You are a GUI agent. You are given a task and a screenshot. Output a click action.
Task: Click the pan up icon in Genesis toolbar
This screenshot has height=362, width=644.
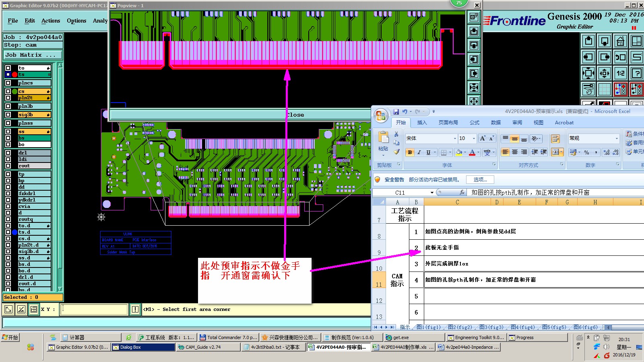pos(588,41)
